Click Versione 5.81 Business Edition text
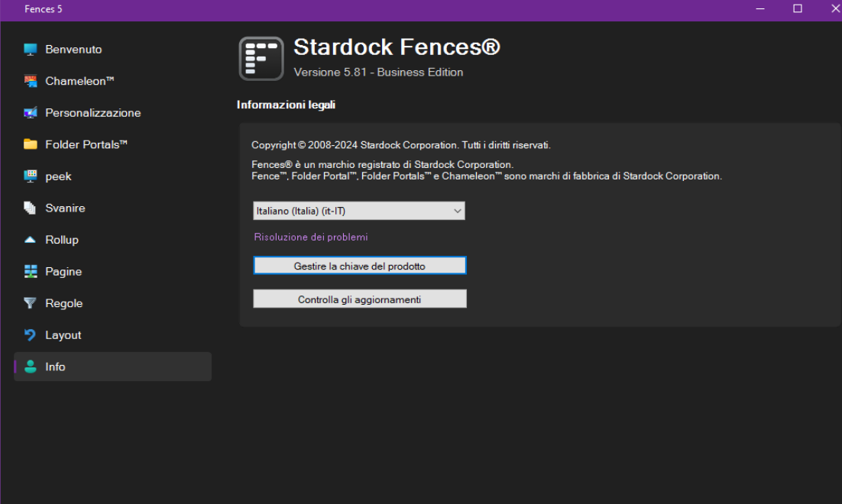 (378, 72)
